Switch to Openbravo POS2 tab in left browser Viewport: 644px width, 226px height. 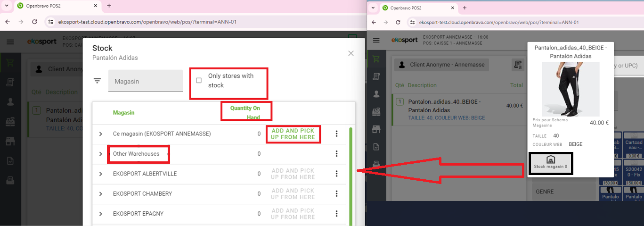click(x=57, y=6)
